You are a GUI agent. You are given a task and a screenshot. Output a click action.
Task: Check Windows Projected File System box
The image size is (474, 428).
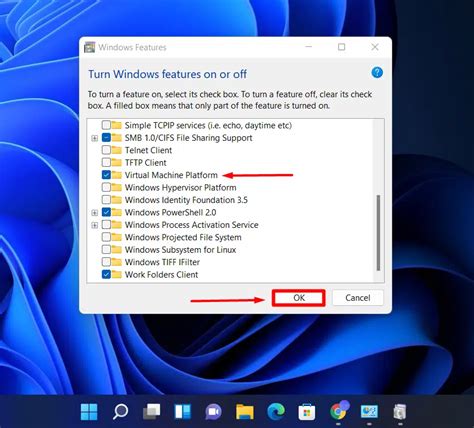click(x=106, y=237)
